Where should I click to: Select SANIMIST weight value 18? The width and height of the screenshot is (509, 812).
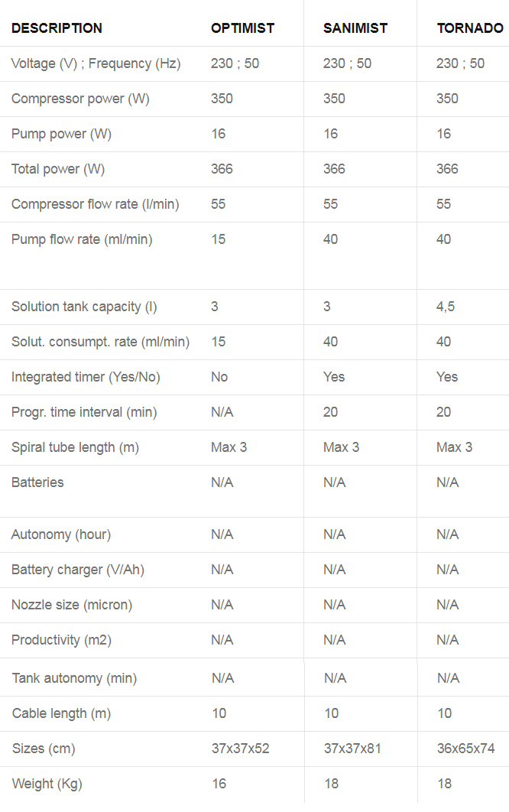click(x=332, y=784)
